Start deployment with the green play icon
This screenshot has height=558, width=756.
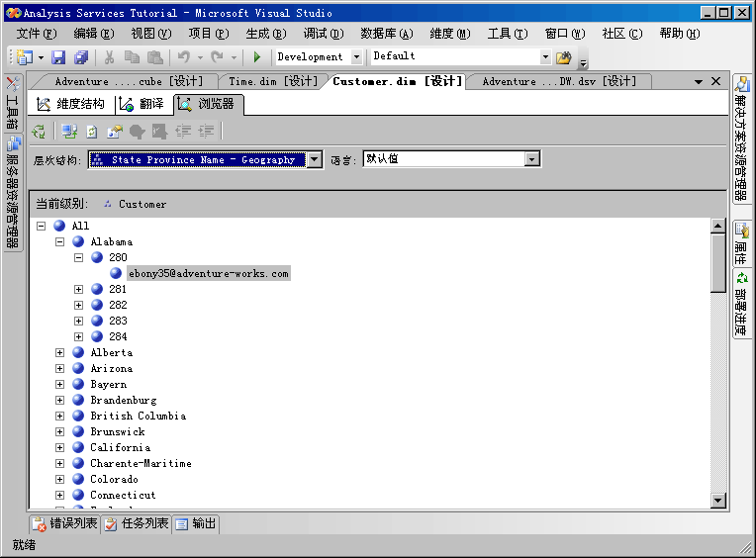257,57
